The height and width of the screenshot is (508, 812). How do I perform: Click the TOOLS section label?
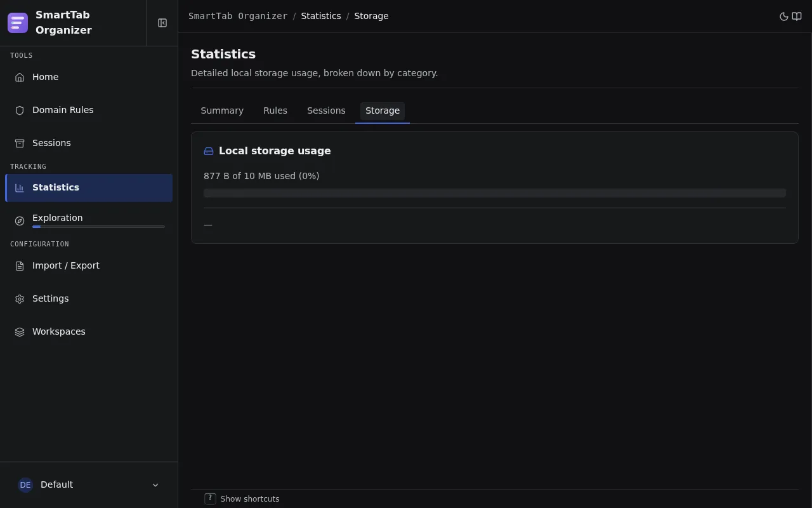click(22, 56)
